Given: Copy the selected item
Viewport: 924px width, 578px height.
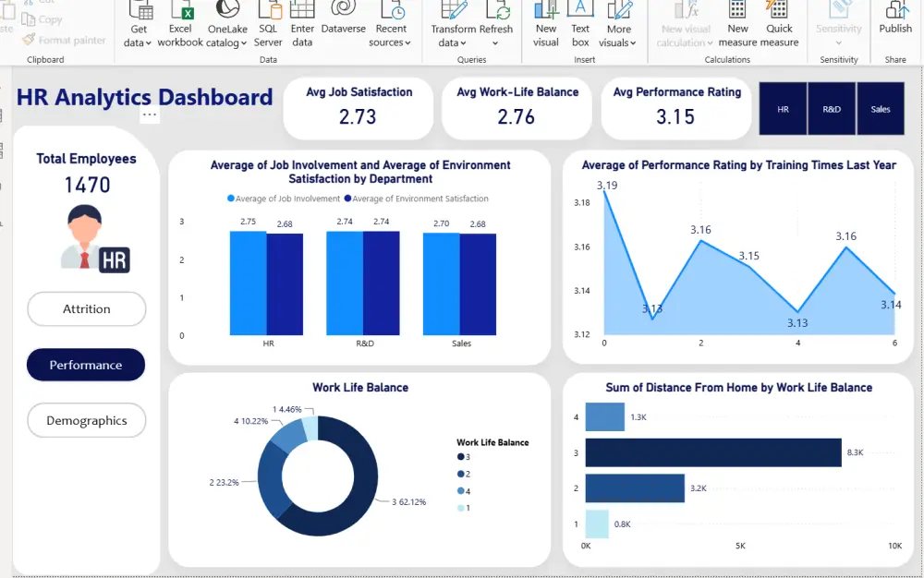Looking at the screenshot, I should click(x=42, y=19).
